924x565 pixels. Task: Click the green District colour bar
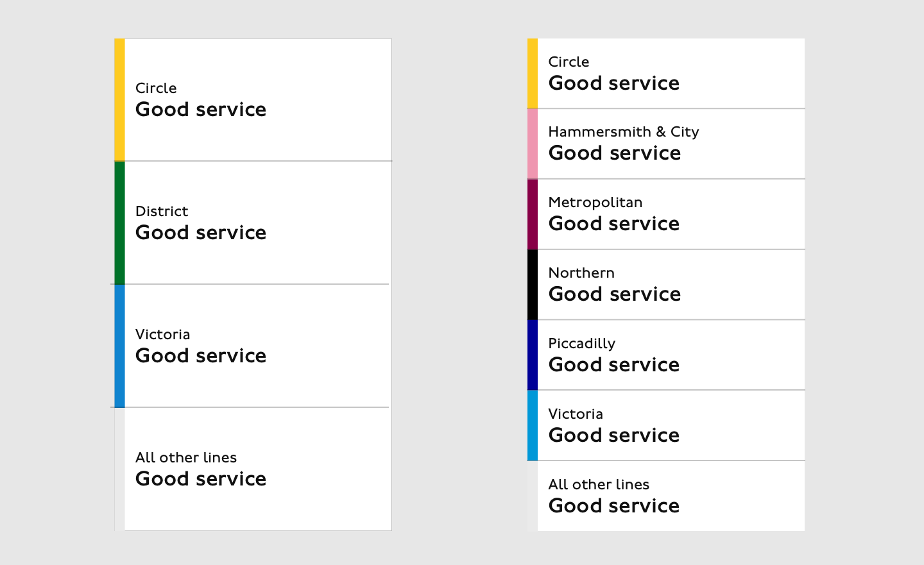[x=119, y=223]
